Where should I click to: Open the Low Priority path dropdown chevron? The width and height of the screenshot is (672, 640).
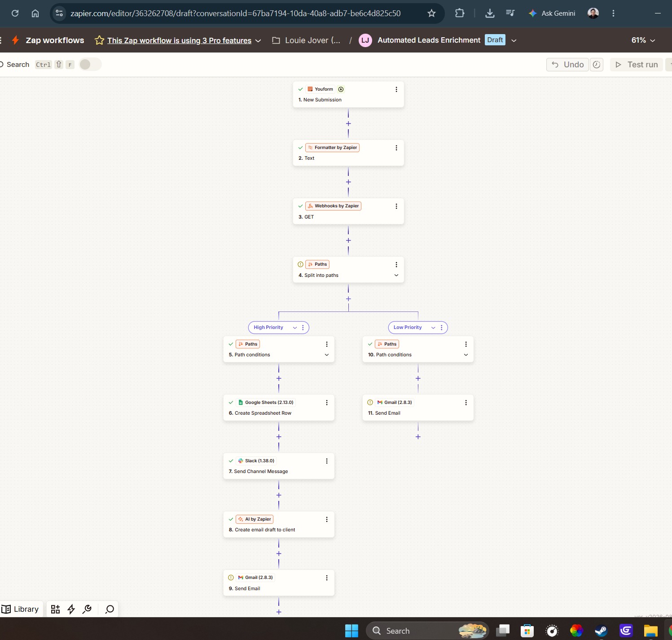(433, 328)
